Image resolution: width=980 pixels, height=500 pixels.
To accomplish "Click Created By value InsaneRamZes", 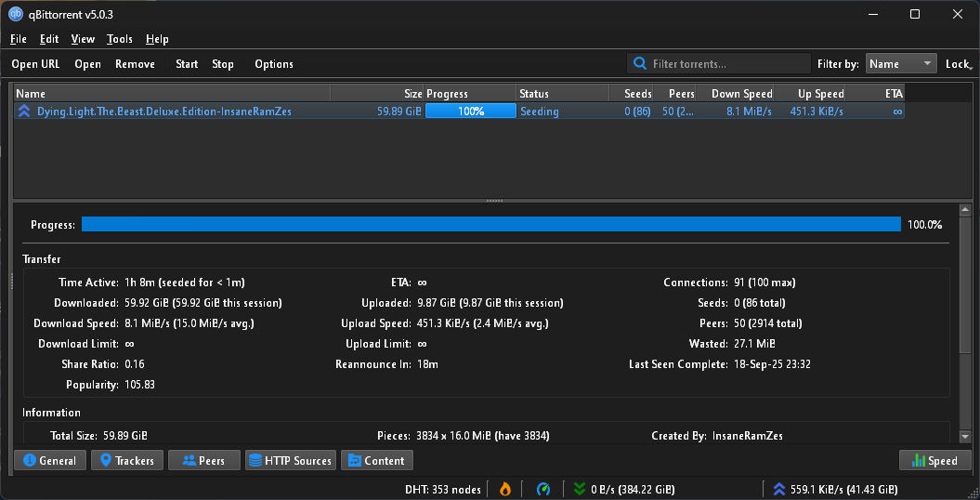I will click(x=748, y=436).
